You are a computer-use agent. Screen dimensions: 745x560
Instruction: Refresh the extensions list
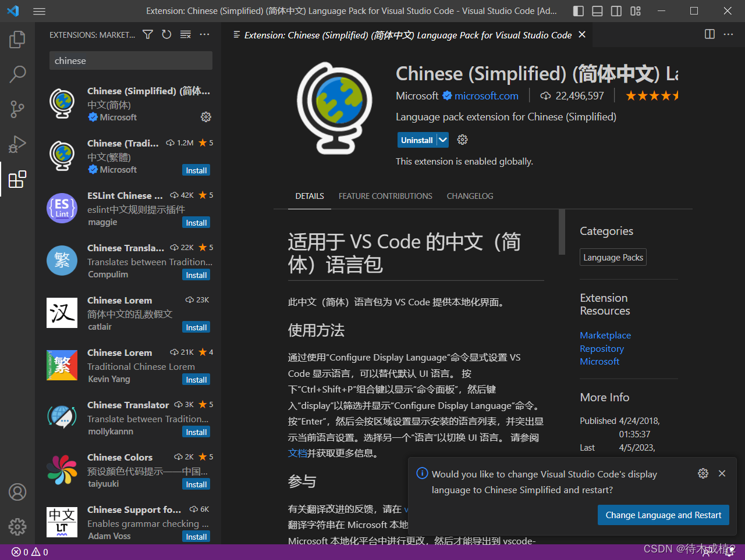(166, 35)
